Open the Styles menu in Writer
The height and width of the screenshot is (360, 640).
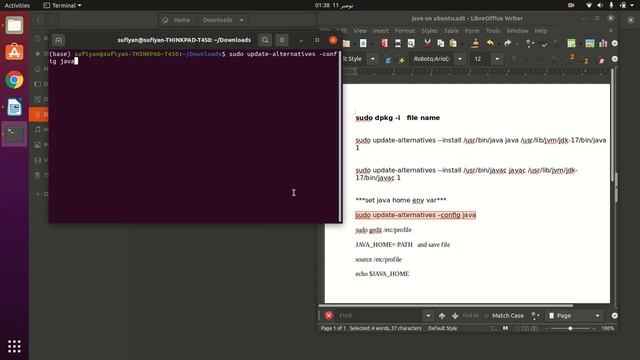[x=429, y=31]
